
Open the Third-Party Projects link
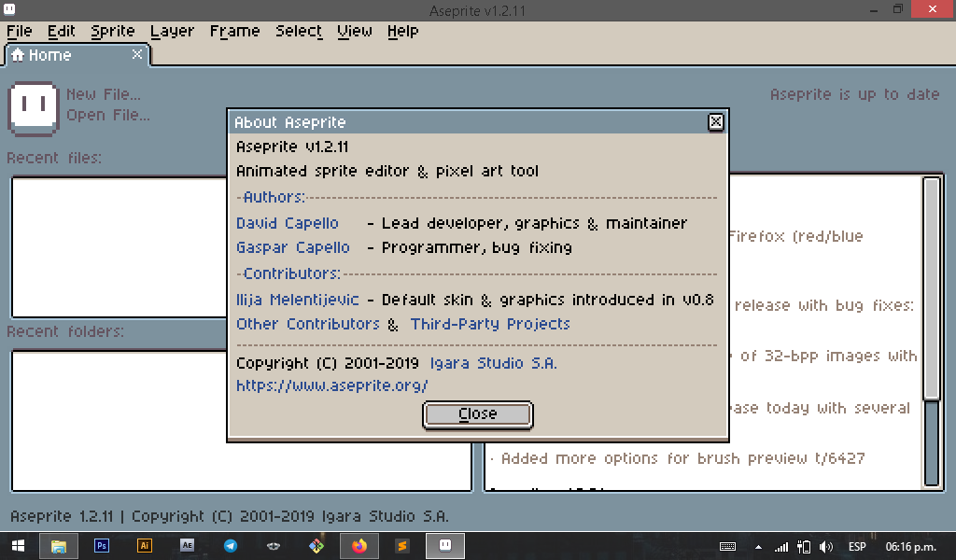pos(490,324)
